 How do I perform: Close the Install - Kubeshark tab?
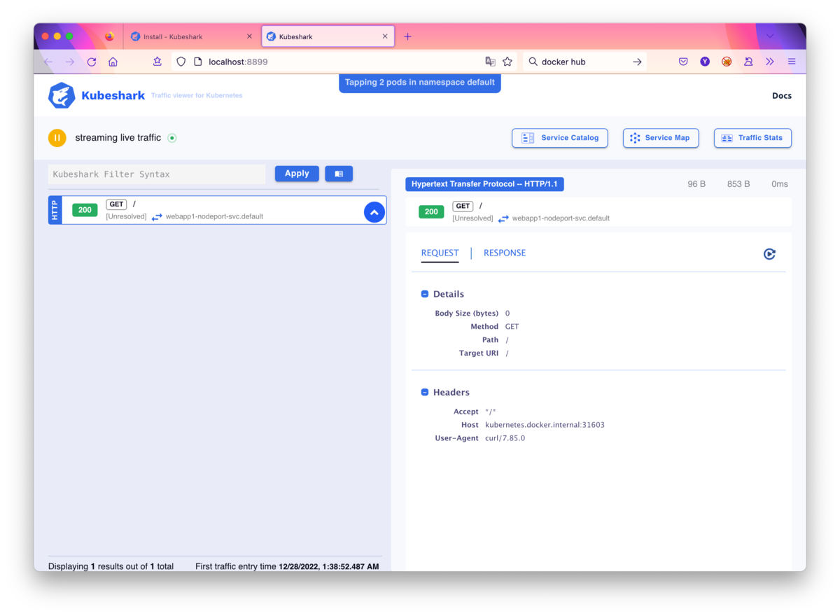click(249, 36)
